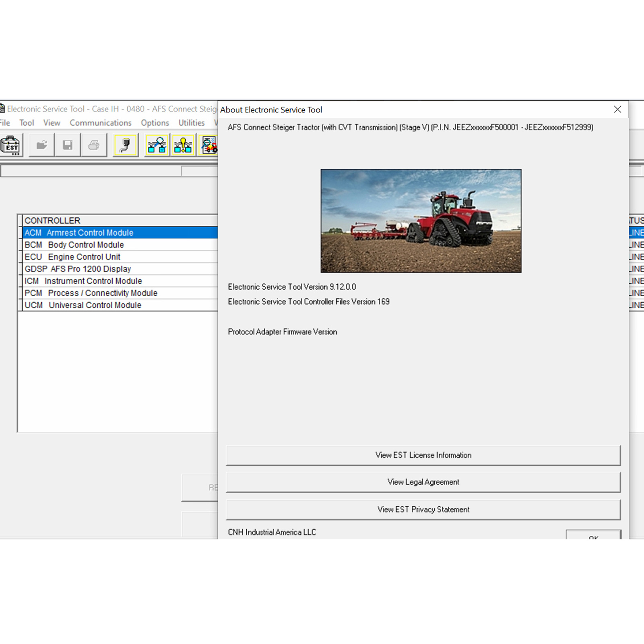Image resolution: width=644 pixels, height=644 pixels.
Task: Open View EST Privacy Statement
Action: (x=423, y=510)
